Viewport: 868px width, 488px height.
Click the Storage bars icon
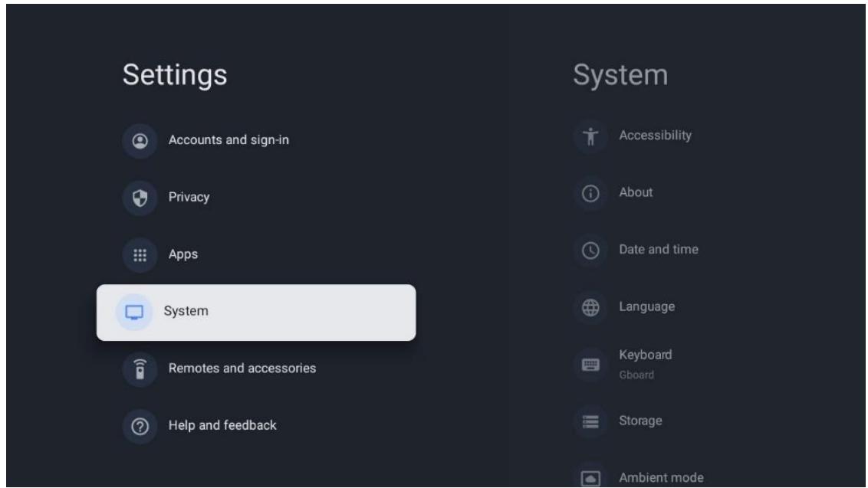click(x=590, y=421)
